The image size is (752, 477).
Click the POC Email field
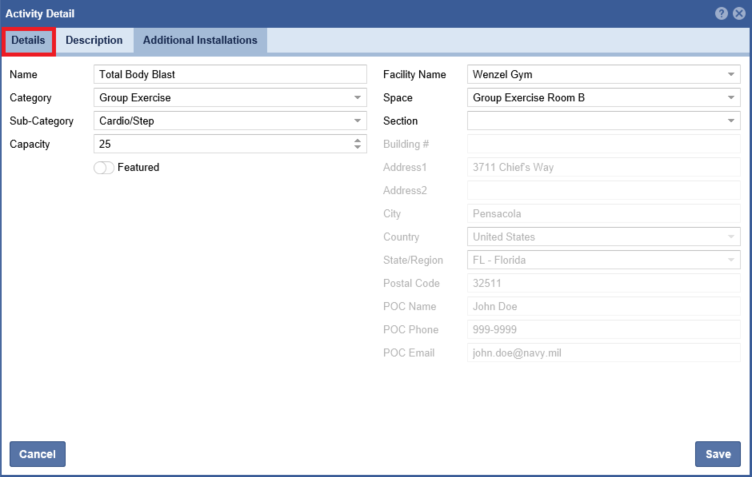tap(604, 352)
